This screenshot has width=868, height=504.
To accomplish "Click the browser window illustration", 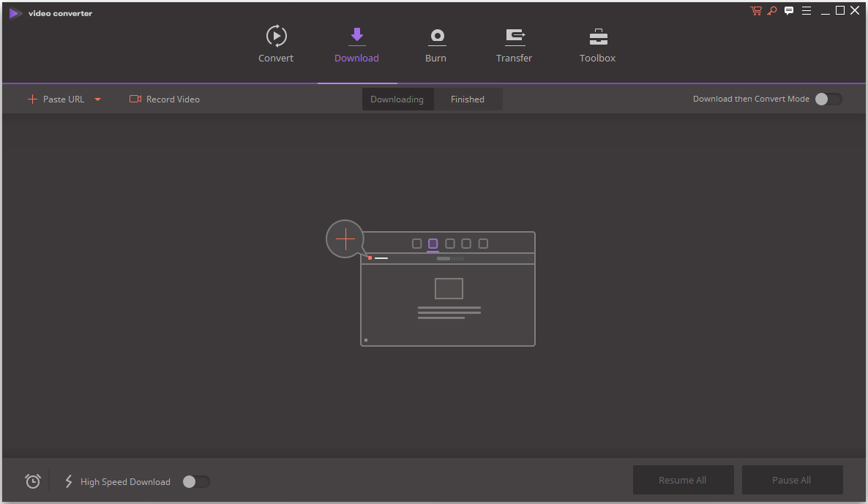I will coord(448,289).
